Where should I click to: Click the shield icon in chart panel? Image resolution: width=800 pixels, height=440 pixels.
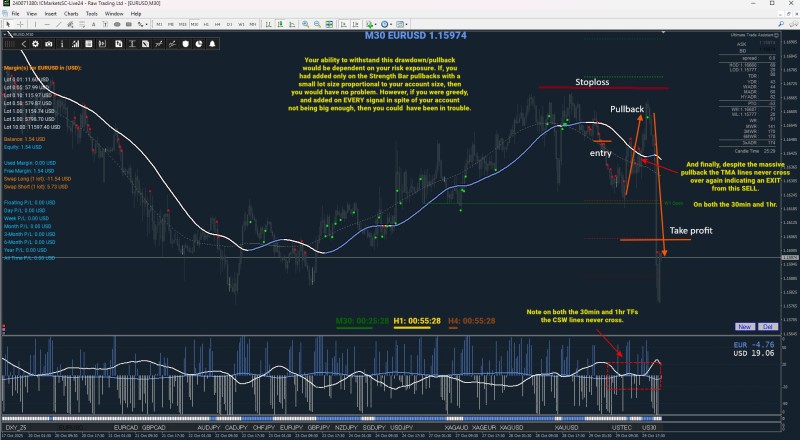(186, 44)
